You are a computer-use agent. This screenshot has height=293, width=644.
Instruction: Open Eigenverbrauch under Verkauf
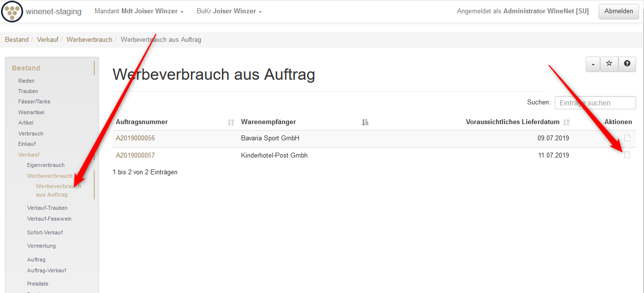[46, 165]
